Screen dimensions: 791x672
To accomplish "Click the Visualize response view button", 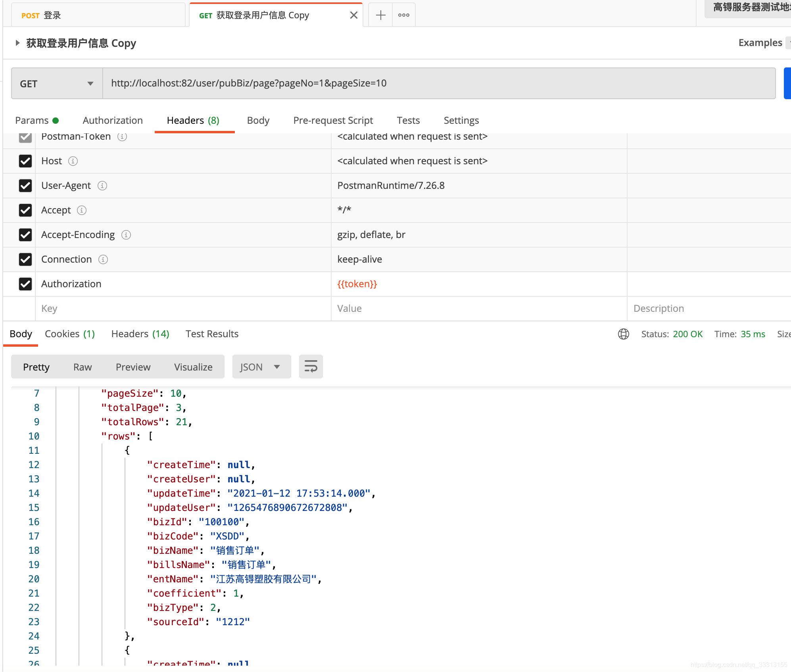I will point(192,367).
